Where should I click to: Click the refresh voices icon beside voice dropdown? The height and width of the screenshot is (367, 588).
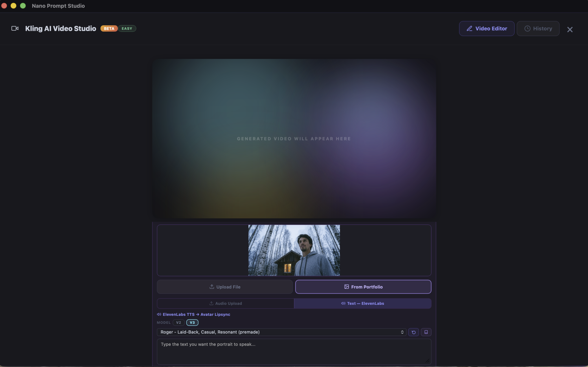pos(413,332)
